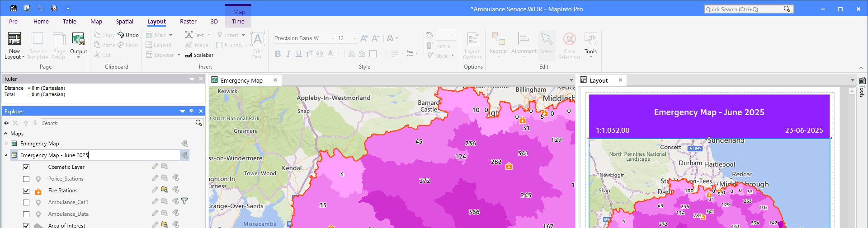Click the auto-label icon for Police_Stations

pyautogui.click(x=175, y=178)
